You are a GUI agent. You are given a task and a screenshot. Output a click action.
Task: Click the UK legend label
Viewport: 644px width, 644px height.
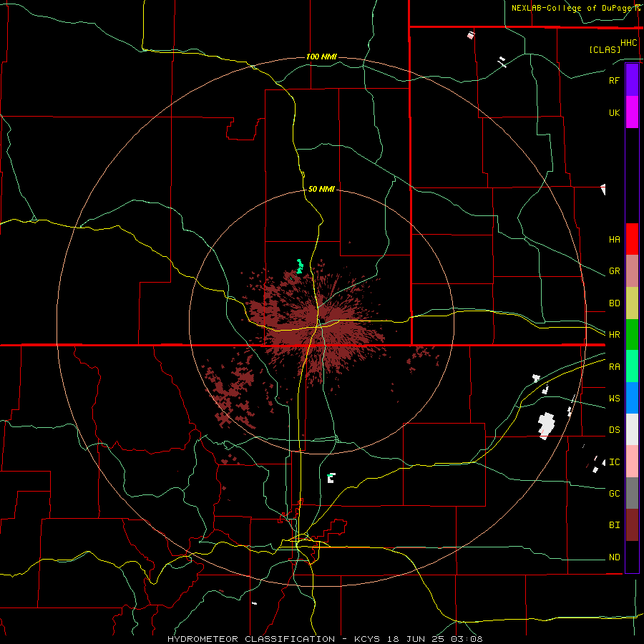(614, 112)
